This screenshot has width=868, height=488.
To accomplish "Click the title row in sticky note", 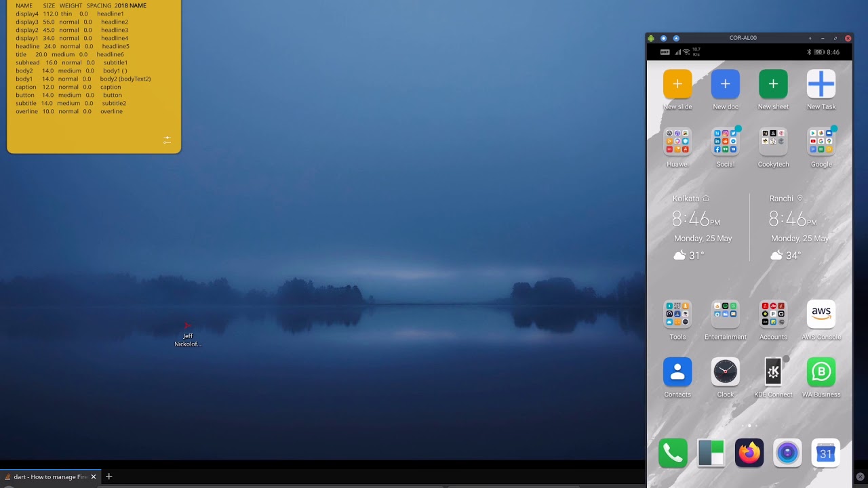I will (x=70, y=54).
